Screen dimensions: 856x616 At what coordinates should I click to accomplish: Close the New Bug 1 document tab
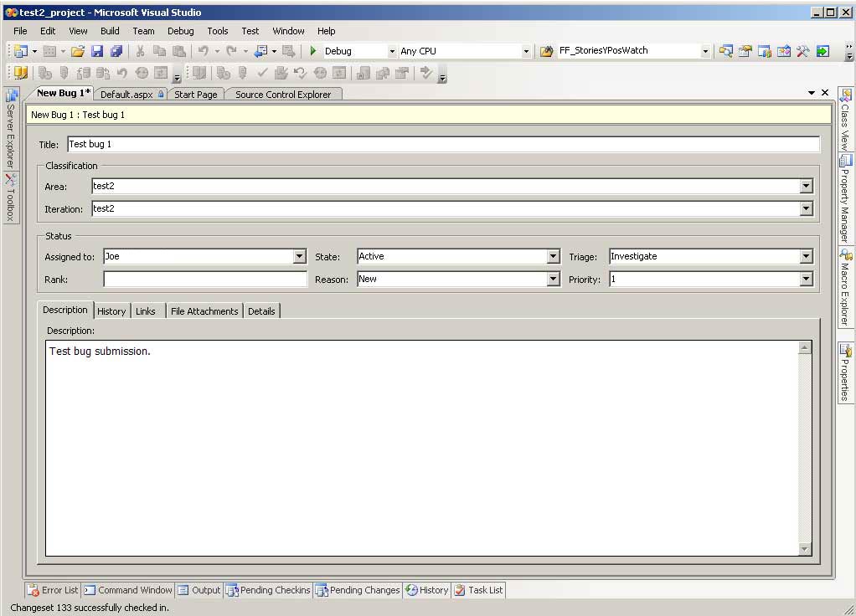[x=825, y=93]
